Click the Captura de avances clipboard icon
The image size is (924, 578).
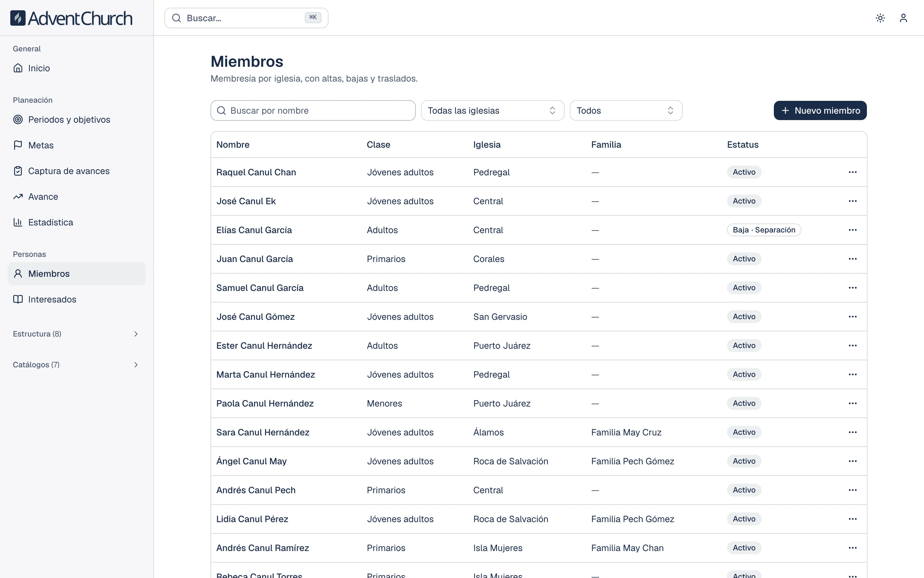(18, 171)
